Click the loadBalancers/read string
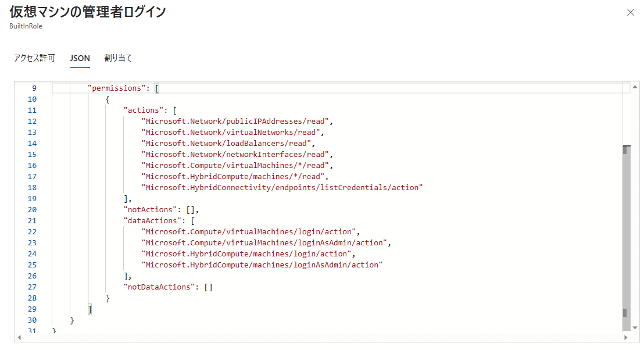Viewport: 644px width, 350px height. [226, 144]
